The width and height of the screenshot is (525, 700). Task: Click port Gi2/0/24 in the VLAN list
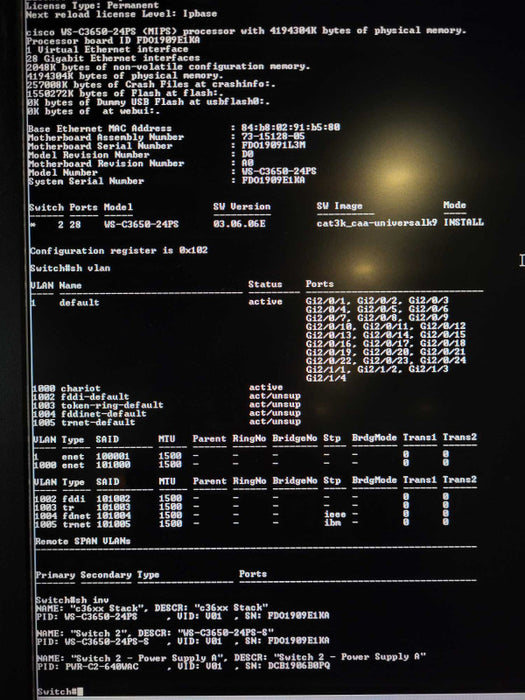click(443, 360)
